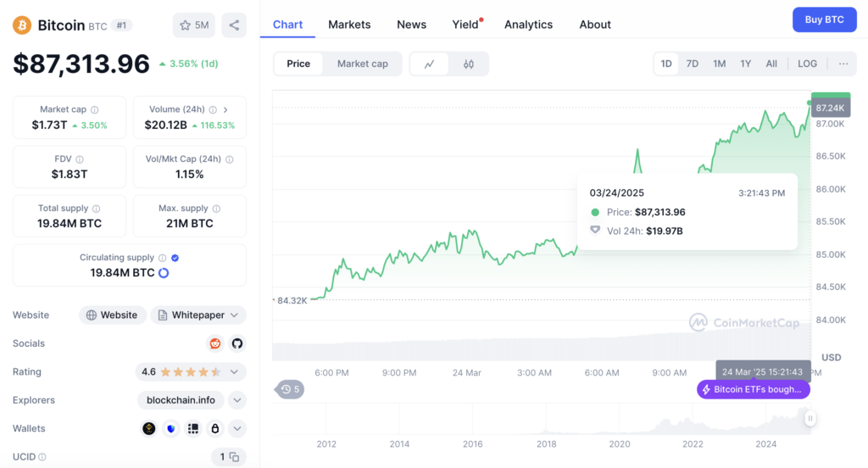Switch to candlestick chart view icon
Screen dimensions: 868x468
(468, 64)
